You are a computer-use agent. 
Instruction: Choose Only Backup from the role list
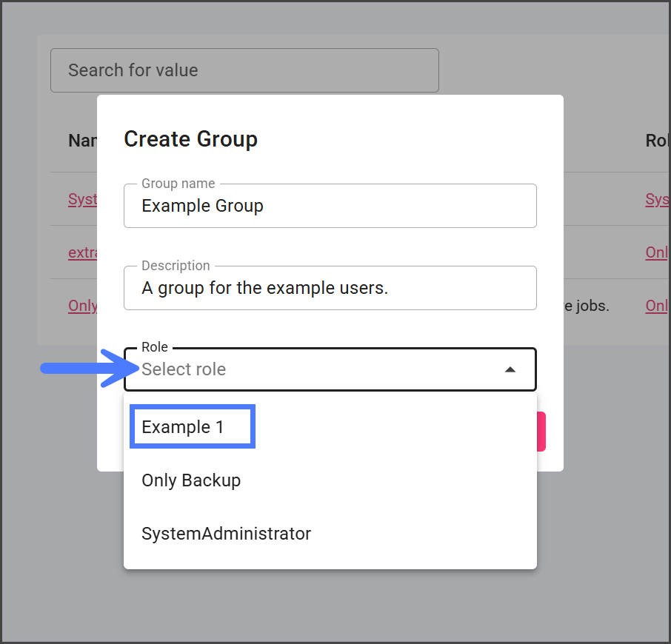tap(191, 480)
